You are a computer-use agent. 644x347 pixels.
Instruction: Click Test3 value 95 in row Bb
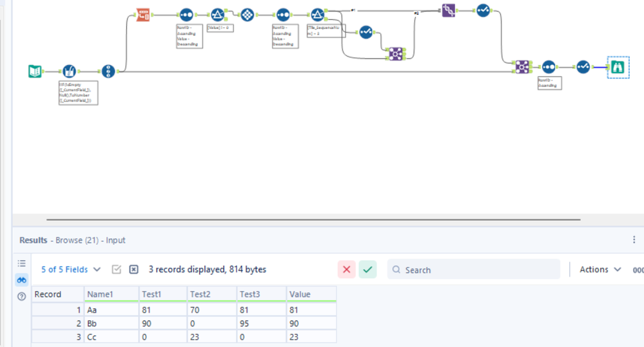pyautogui.click(x=261, y=323)
